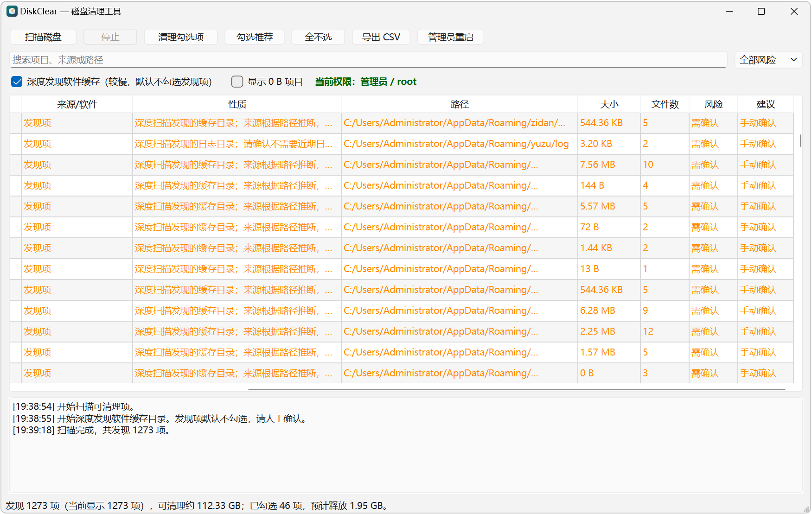Select the 13 B size cell
The image size is (812, 514).
click(609, 269)
